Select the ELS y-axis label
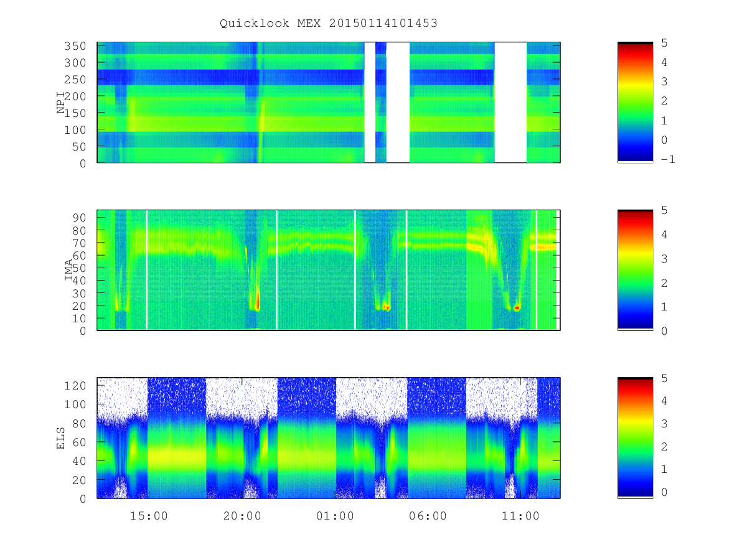Screen dimensions: 747x560 (x=61, y=438)
